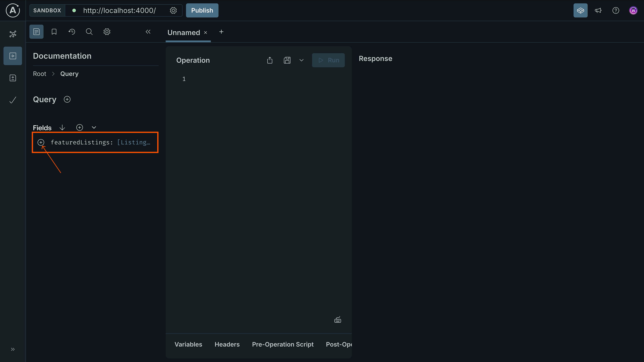The image size is (644, 362).
Task: Add featuredListings field with plus icon
Action: click(x=41, y=142)
